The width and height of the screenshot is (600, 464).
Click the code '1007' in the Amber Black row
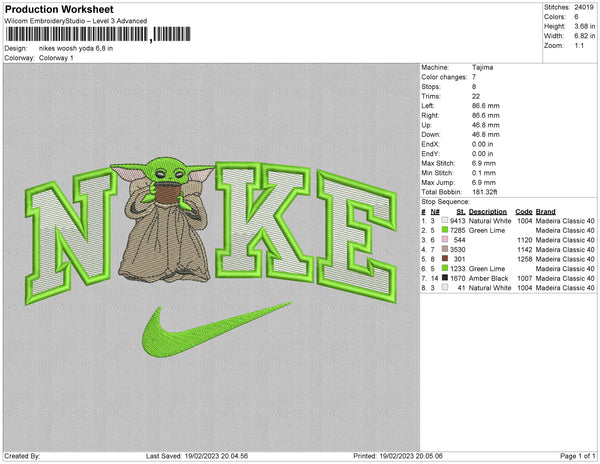[525, 278]
